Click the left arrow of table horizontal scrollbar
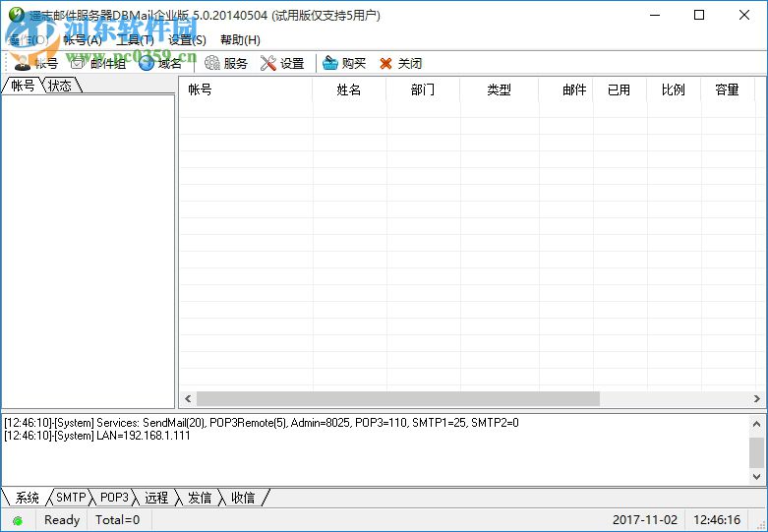The image size is (768, 532). pos(188,399)
